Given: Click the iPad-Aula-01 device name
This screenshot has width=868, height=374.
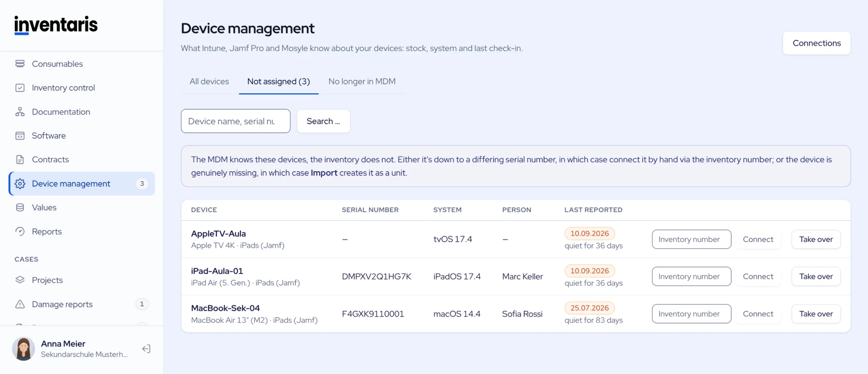Looking at the screenshot, I should pyautogui.click(x=217, y=271).
